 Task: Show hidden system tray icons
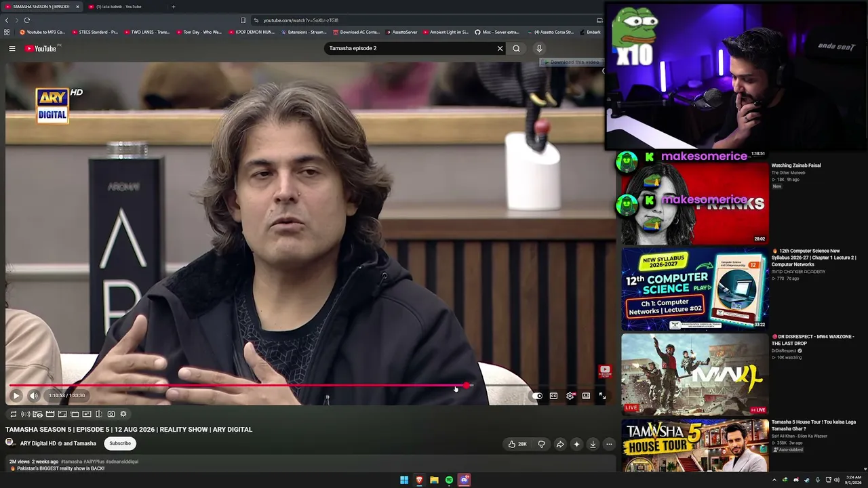[774, 480]
